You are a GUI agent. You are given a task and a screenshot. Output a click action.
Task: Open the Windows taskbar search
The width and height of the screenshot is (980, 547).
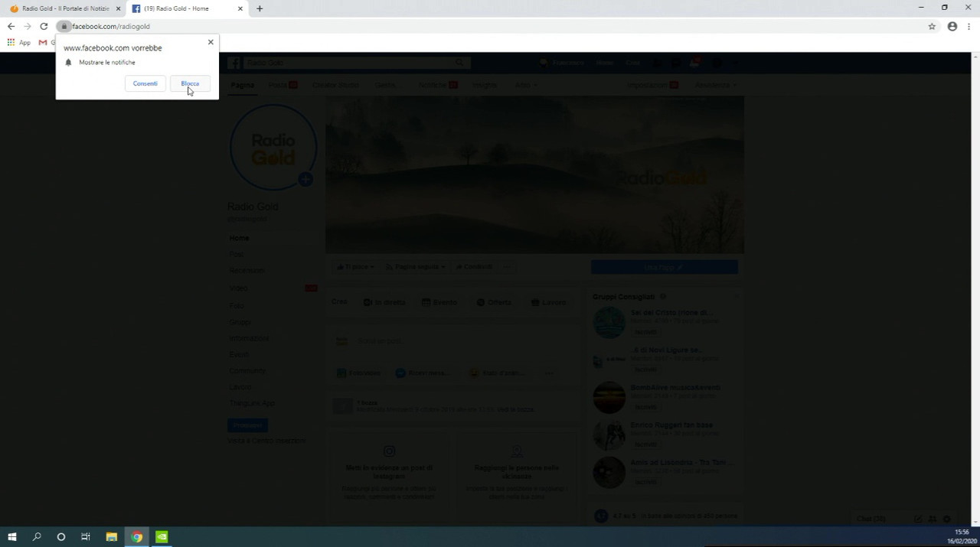(37, 537)
